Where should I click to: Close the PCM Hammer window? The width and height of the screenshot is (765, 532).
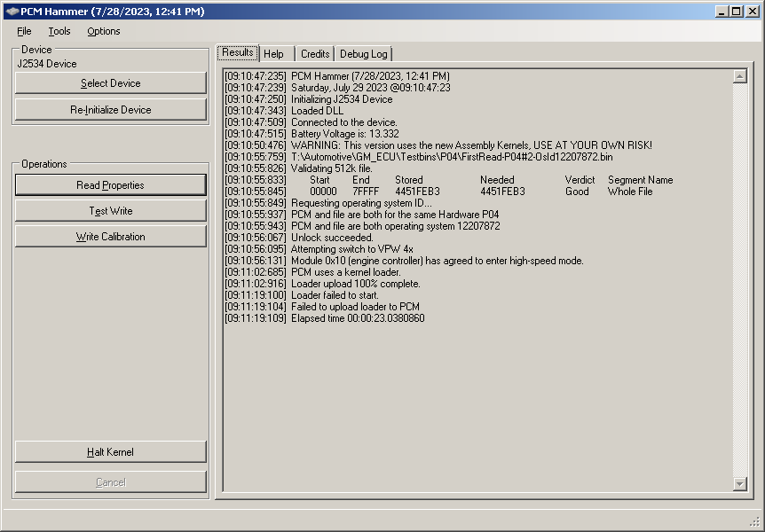(x=753, y=12)
